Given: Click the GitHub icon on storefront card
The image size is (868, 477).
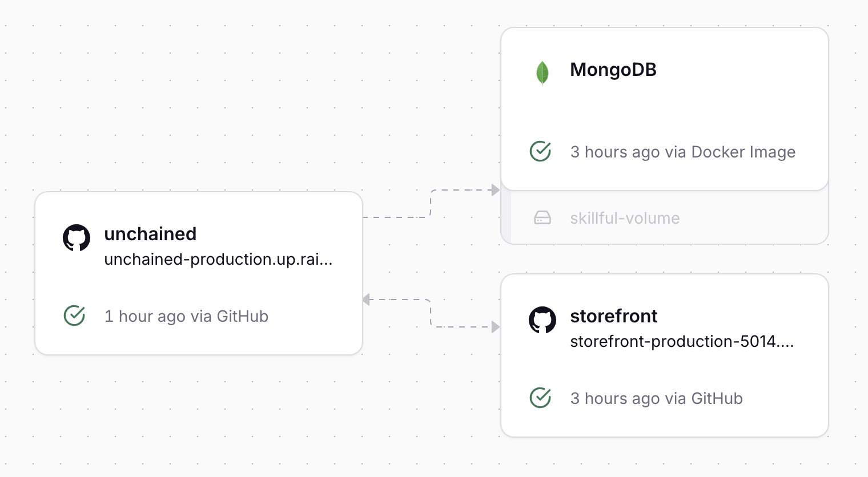Looking at the screenshot, I should click(542, 320).
